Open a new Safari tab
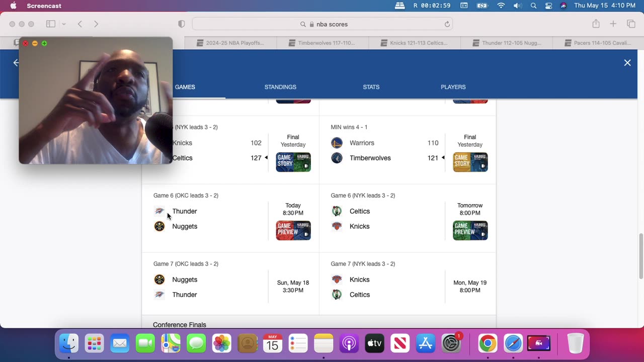This screenshot has height=362, width=644. tap(613, 24)
